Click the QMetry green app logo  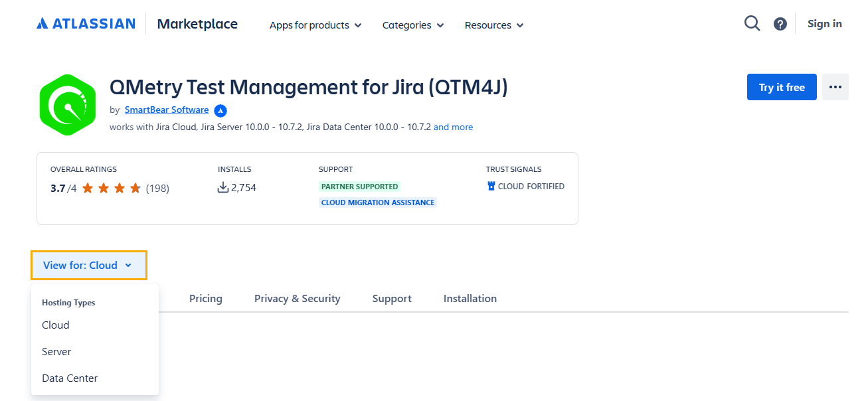click(68, 105)
